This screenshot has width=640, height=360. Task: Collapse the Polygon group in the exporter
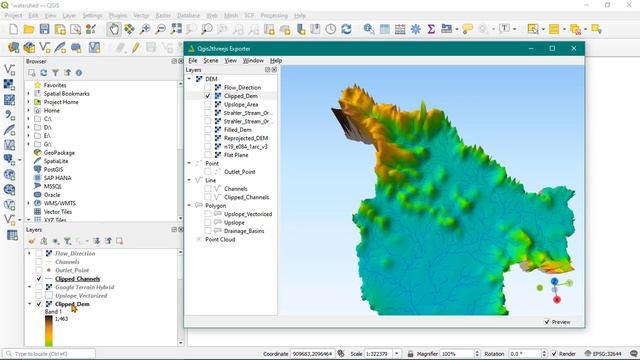tap(189, 205)
